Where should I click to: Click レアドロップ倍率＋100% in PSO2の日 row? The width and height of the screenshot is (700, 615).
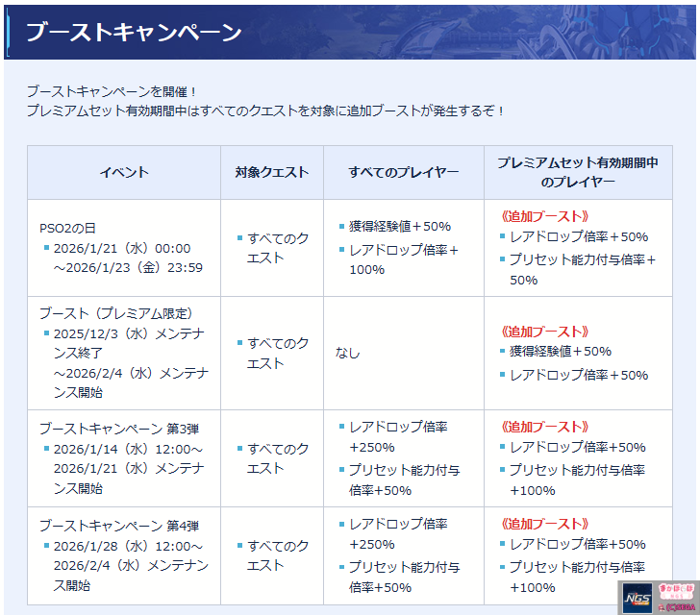(404, 259)
